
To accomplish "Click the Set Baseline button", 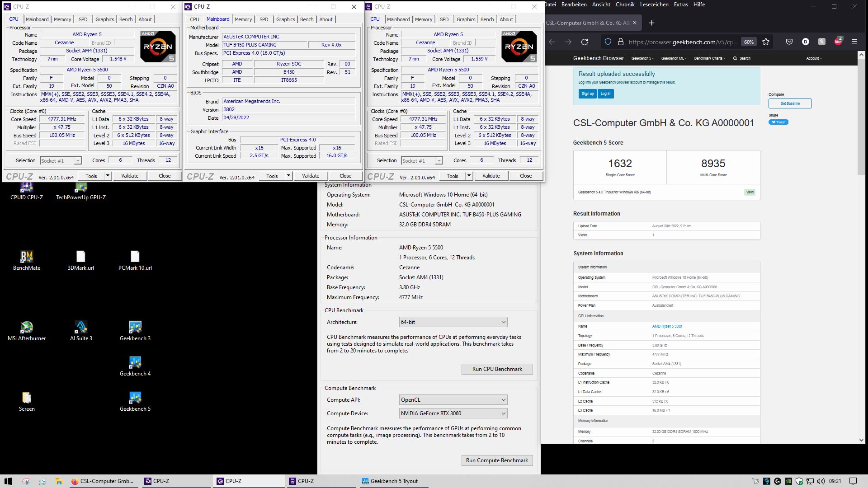I will click(x=790, y=103).
